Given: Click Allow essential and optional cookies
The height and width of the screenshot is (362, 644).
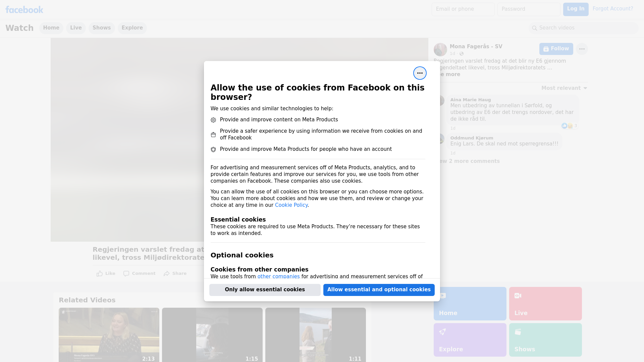Looking at the screenshot, I should pyautogui.click(x=379, y=290).
